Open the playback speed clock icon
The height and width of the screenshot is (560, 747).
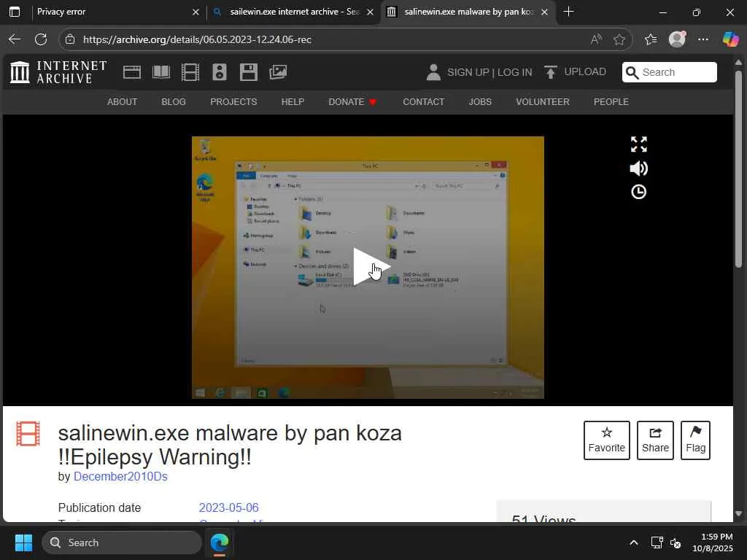coord(639,192)
